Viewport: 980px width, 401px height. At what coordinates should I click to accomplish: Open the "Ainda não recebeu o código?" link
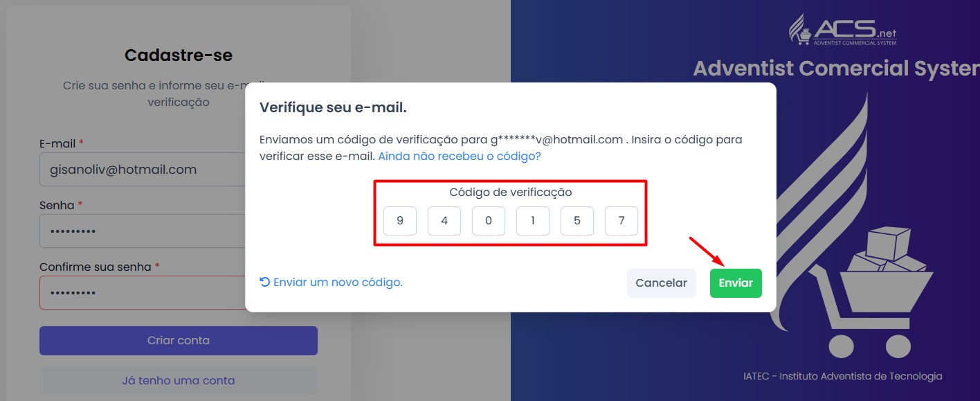[460, 157]
